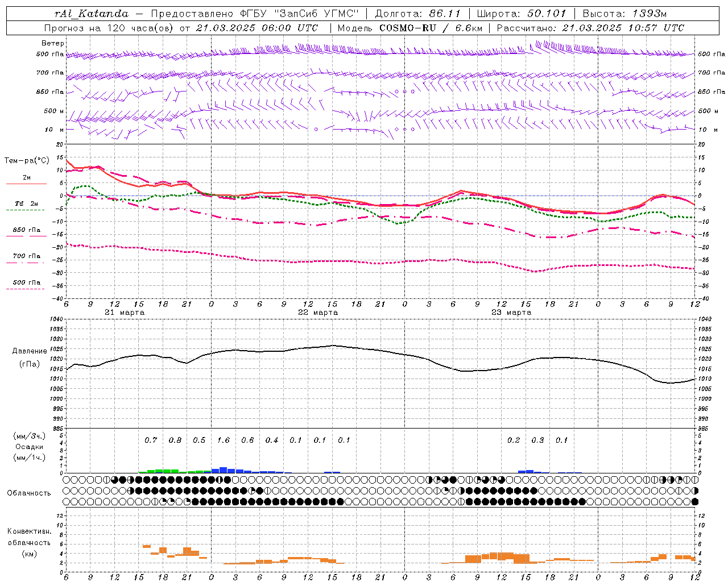
Task: Click the Облачность row label
Action: click(29, 493)
